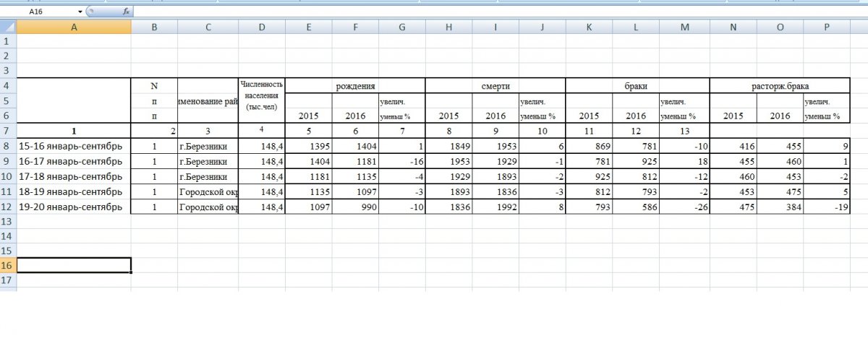The height and width of the screenshot is (346, 868).
Task: Click the 'расторж.брака' header cell
Action: tap(779, 86)
